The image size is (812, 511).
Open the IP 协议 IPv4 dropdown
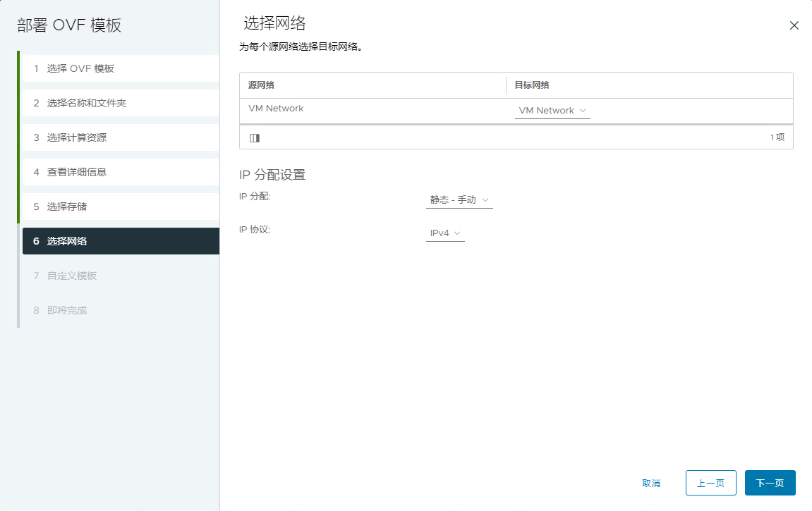(445, 233)
